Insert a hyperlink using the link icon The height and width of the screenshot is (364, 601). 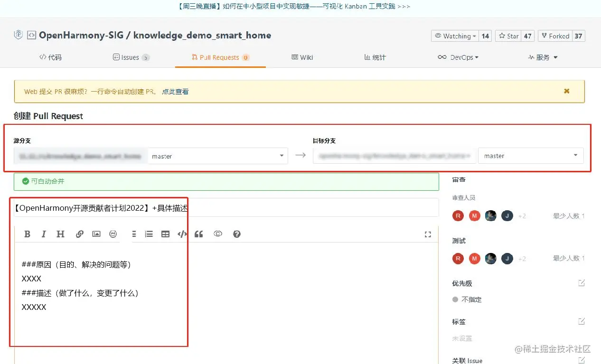pos(80,234)
